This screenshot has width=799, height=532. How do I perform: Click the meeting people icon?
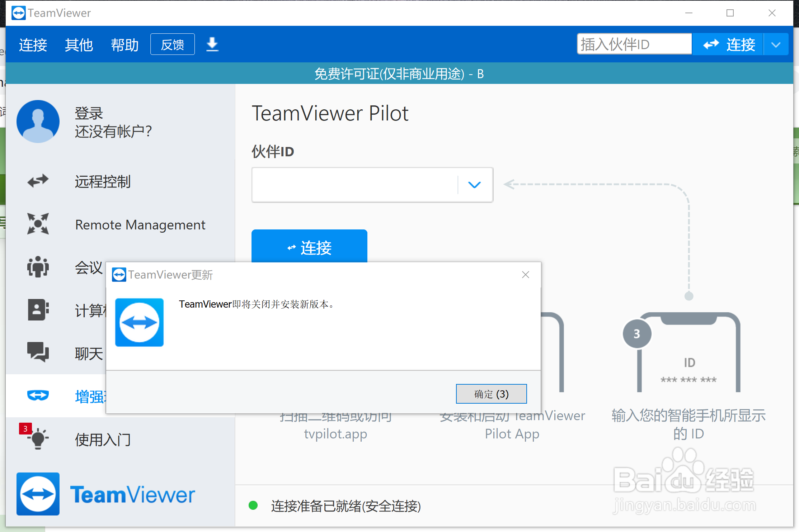tap(38, 267)
